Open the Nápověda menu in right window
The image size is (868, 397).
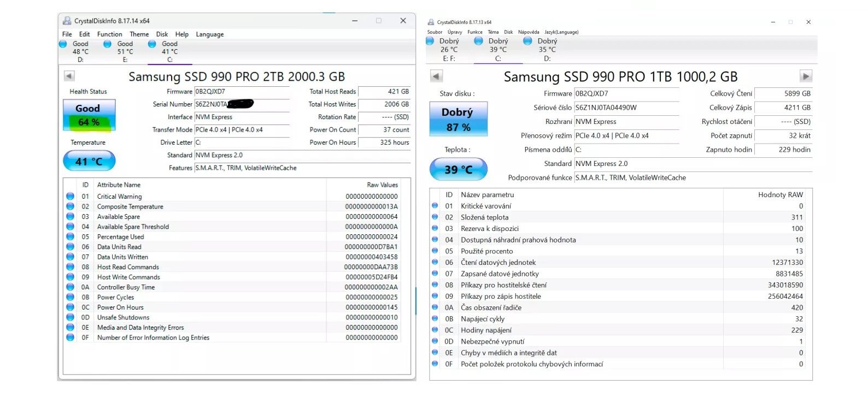[x=529, y=32]
